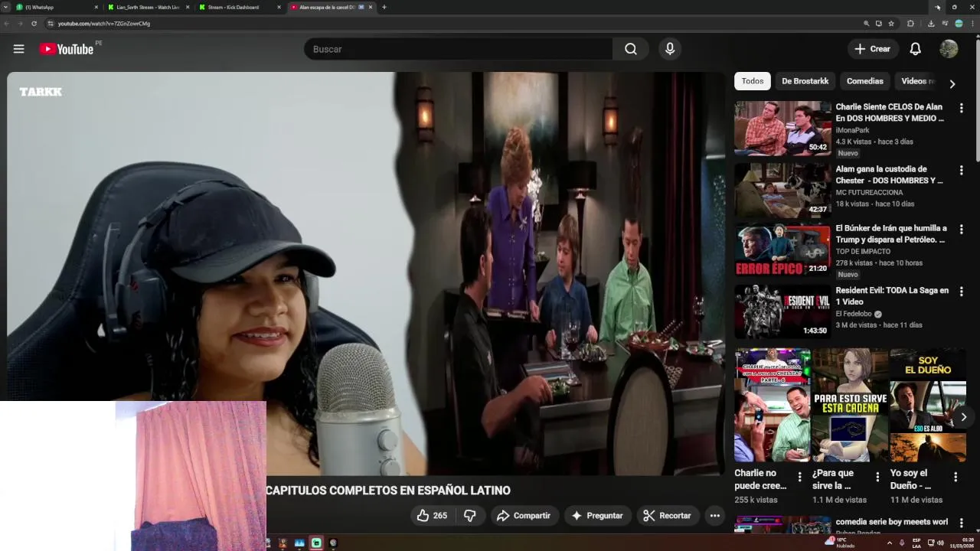Open the El Fedelobo channel name

pyautogui.click(x=853, y=314)
